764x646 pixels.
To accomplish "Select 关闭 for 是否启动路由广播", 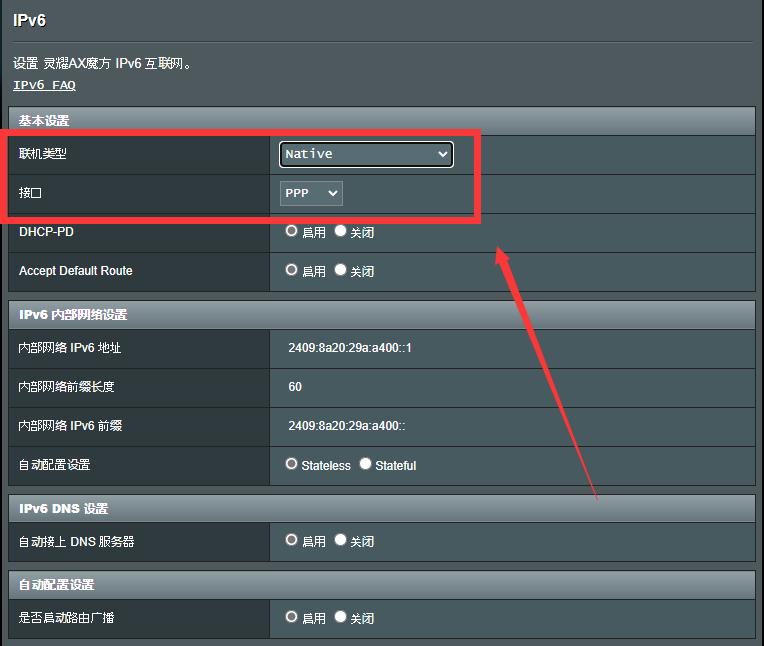I will 341,617.
